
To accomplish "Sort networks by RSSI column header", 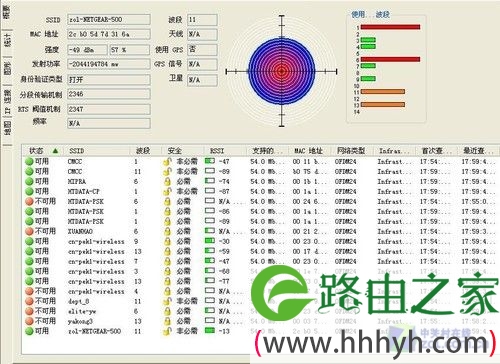I will [x=217, y=151].
